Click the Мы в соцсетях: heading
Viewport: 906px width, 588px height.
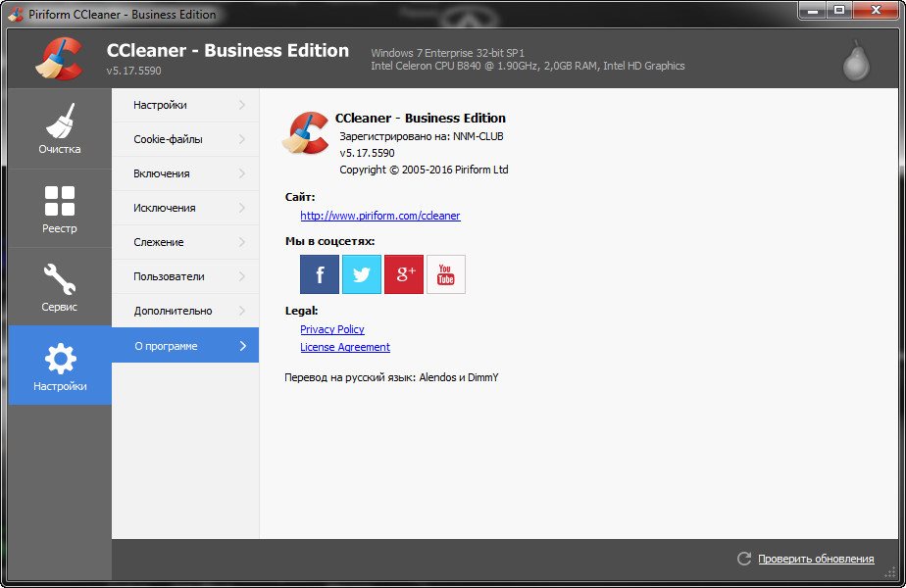pos(329,241)
